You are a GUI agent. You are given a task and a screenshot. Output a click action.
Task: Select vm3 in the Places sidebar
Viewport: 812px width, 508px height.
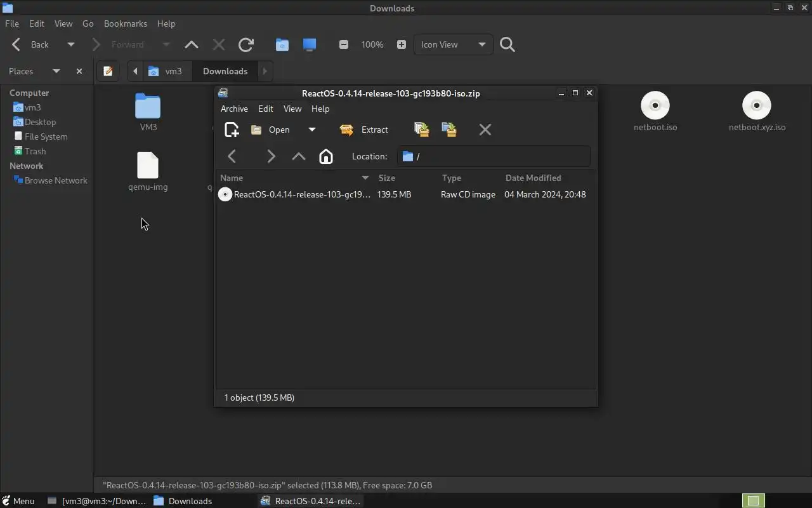point(27,107)
